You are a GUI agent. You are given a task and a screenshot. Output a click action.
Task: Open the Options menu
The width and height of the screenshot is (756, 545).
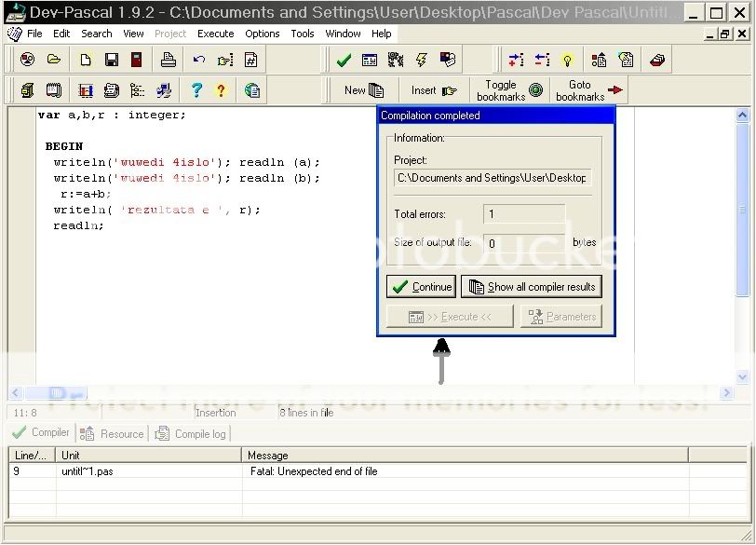263,34
